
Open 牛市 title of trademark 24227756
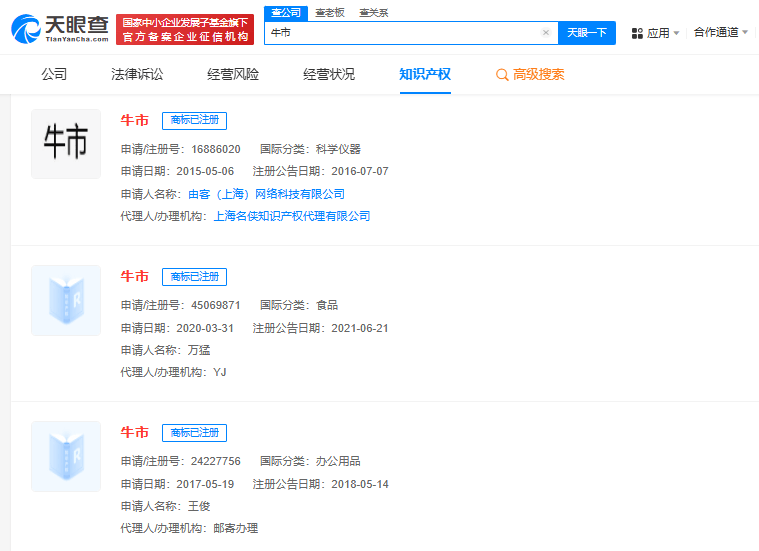[x=135, y=432]
